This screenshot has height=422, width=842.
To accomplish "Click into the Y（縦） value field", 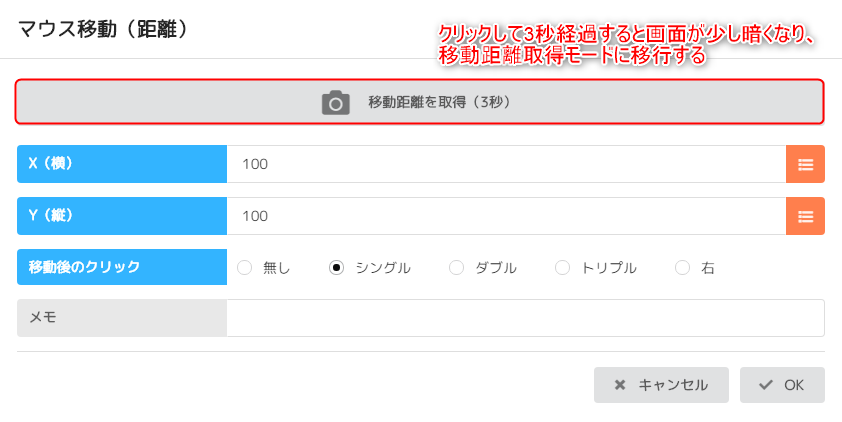I will click(x=505, y=216).
